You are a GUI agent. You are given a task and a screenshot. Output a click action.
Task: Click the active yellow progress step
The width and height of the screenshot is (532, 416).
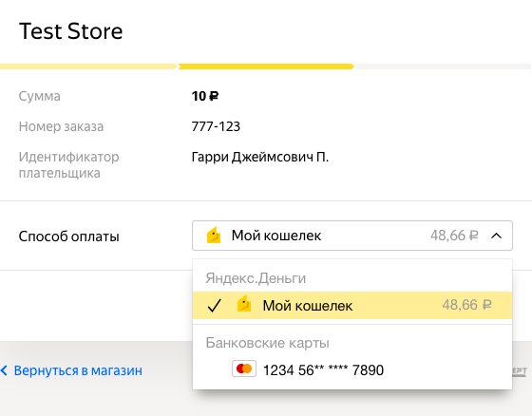266,66
